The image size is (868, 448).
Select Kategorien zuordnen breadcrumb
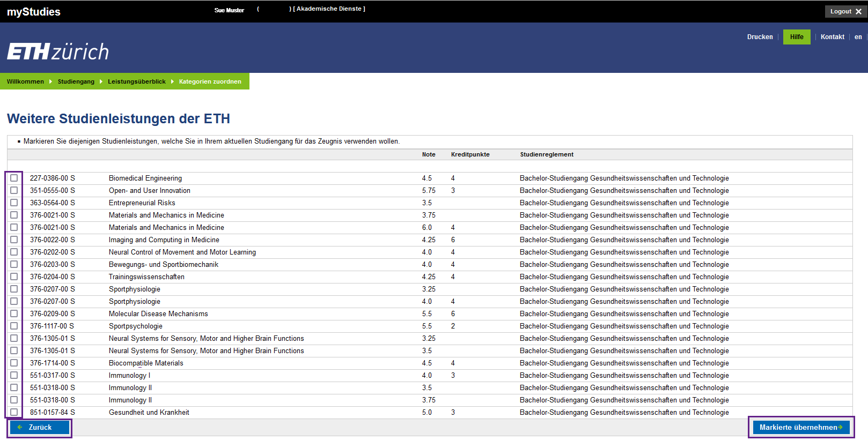(x=210, y=81)
